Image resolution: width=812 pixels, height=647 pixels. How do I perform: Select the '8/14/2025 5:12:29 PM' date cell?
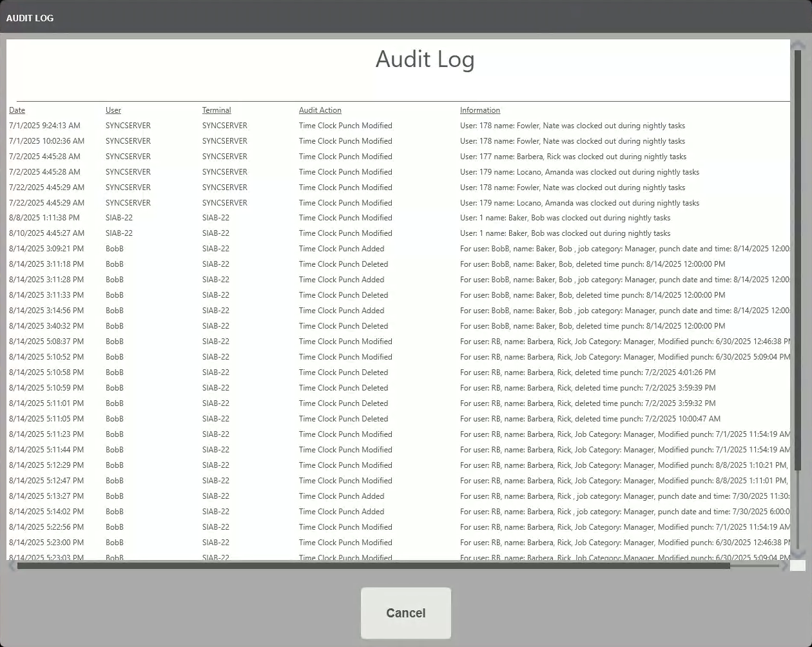coord(46,465)
